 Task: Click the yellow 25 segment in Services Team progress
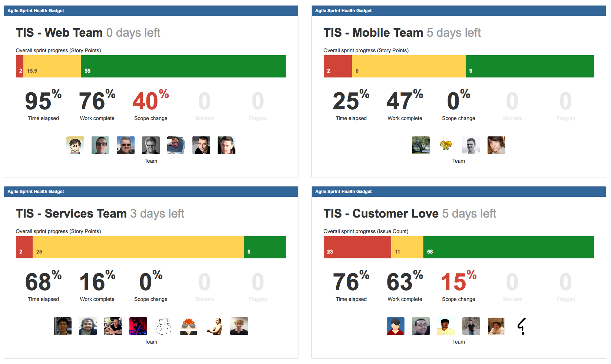pos(138,247)
